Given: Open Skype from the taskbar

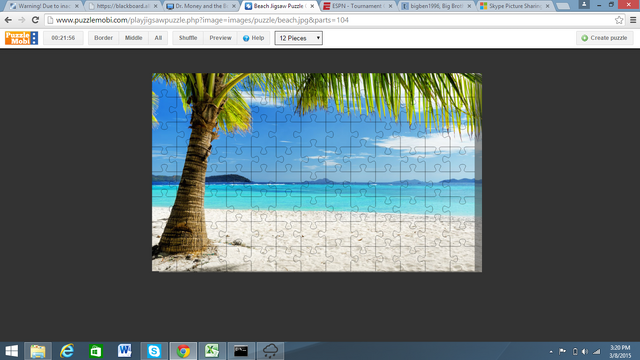Looking at the screenshot, I should point(154,351).
